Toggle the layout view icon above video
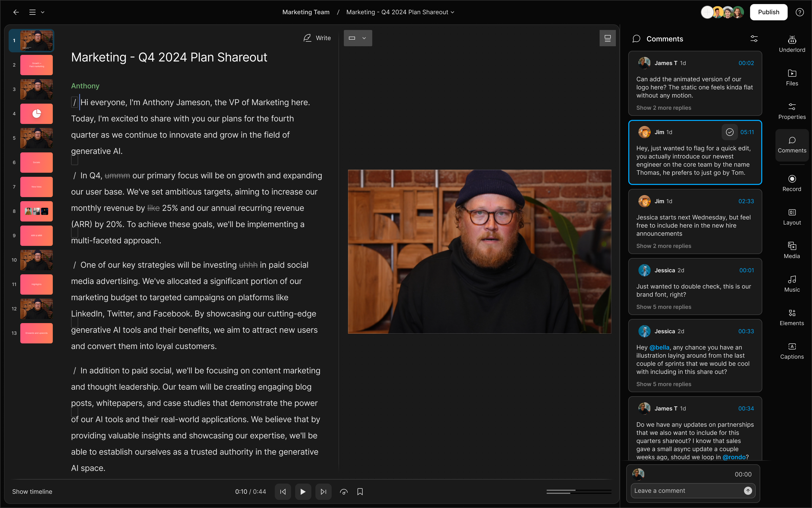Image resolution: width=812 pixels, height=508 pixels. 607,38
